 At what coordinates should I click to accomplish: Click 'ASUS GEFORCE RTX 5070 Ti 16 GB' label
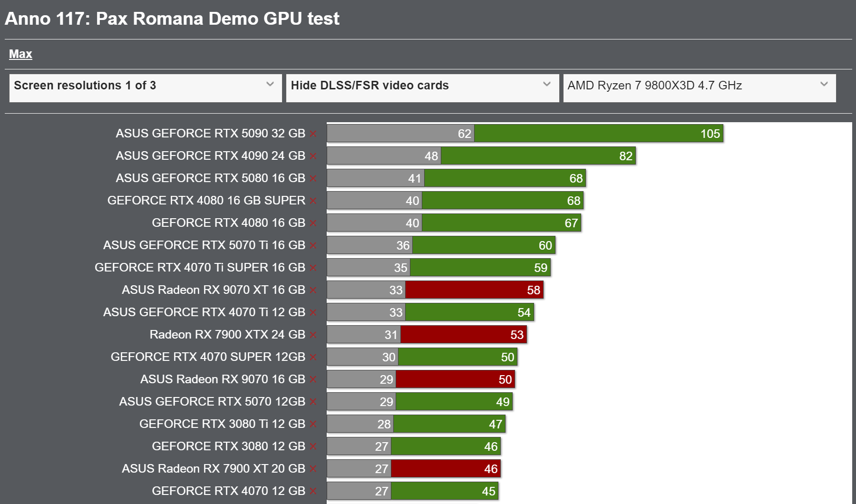(x=204, y=245)
